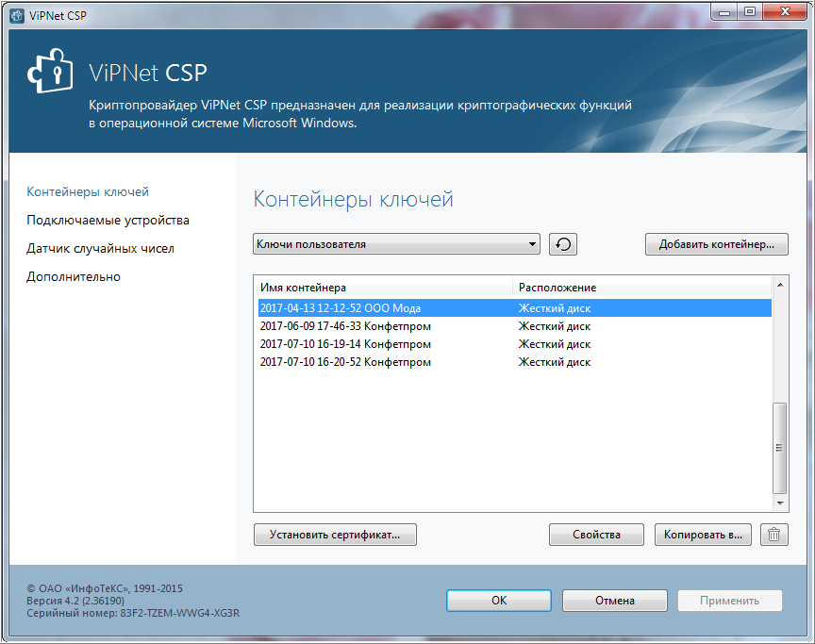
Task: Click the container list scrollbar thumb
Action: (x=780, y=448)
